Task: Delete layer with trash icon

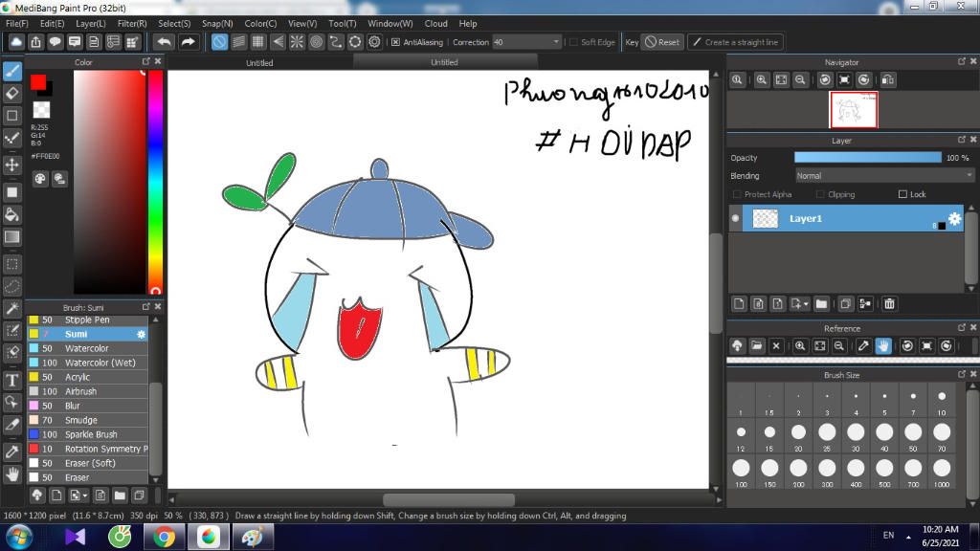Action: [889, 303]
